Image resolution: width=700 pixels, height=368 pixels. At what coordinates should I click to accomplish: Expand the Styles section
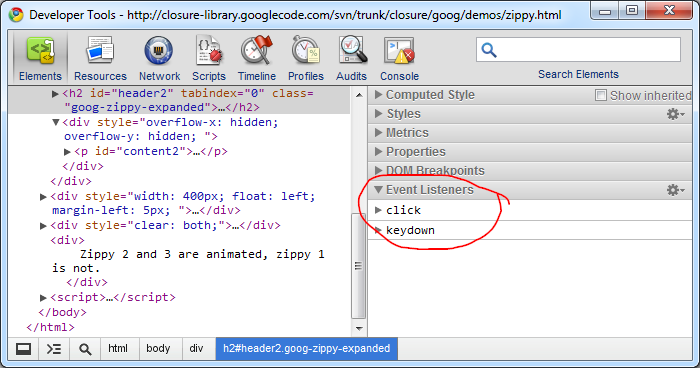click(x=379, y=114)
